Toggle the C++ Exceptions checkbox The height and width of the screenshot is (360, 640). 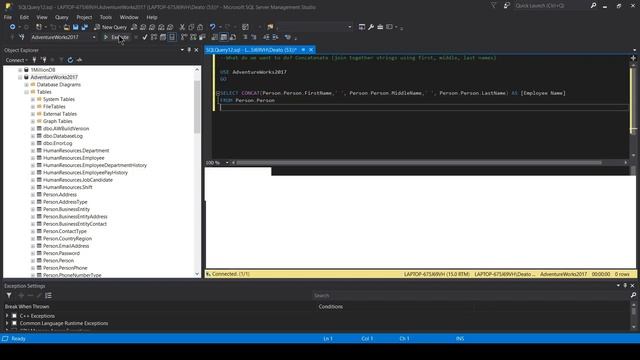click(x=14, y=316)
